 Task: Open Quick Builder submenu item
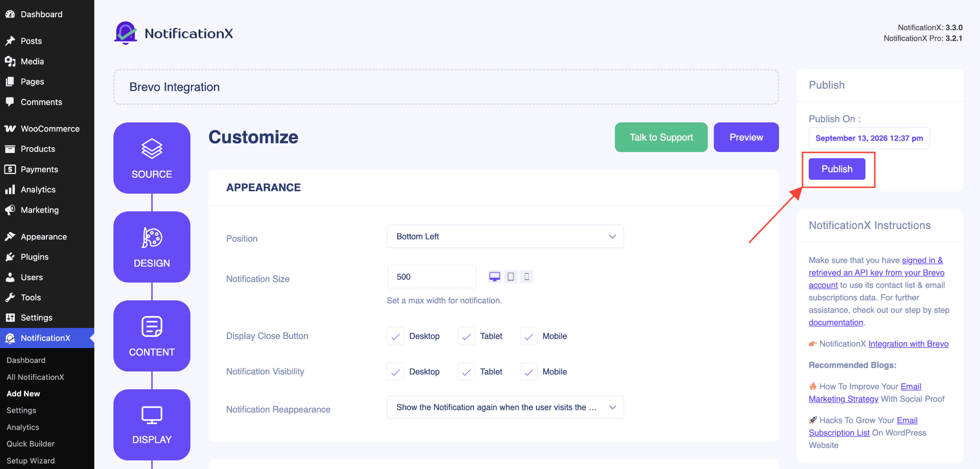tap(31, 444)
